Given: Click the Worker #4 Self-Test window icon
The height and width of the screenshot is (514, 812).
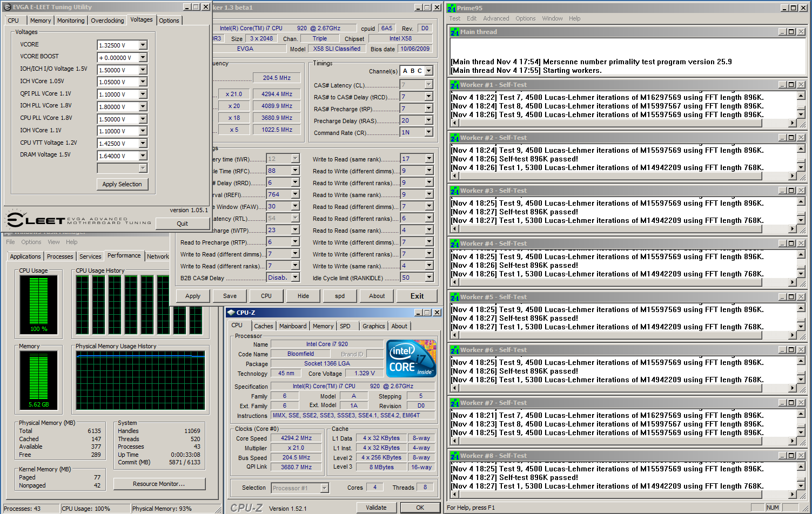Looking at the screenshot, I should [x=454, y=244].
